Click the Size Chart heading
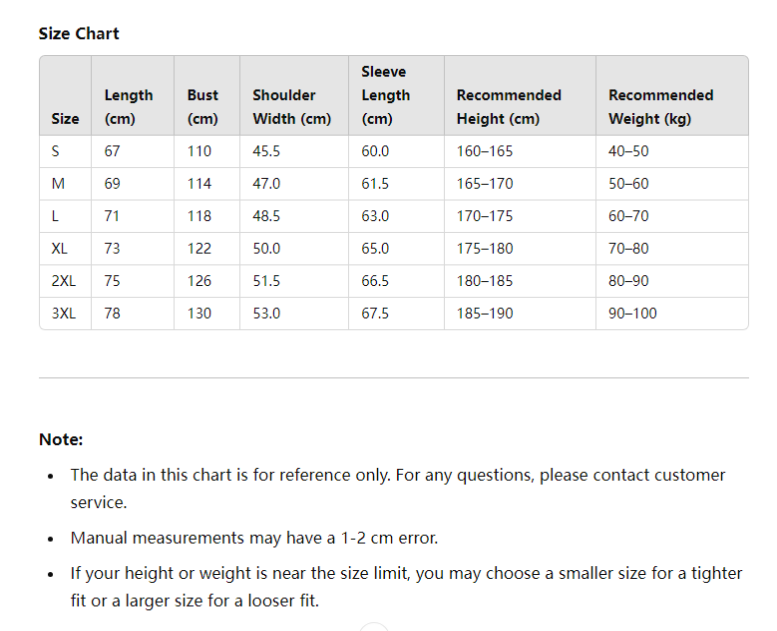777x631 pixels. pyautogui.click(x=79, y=34)
